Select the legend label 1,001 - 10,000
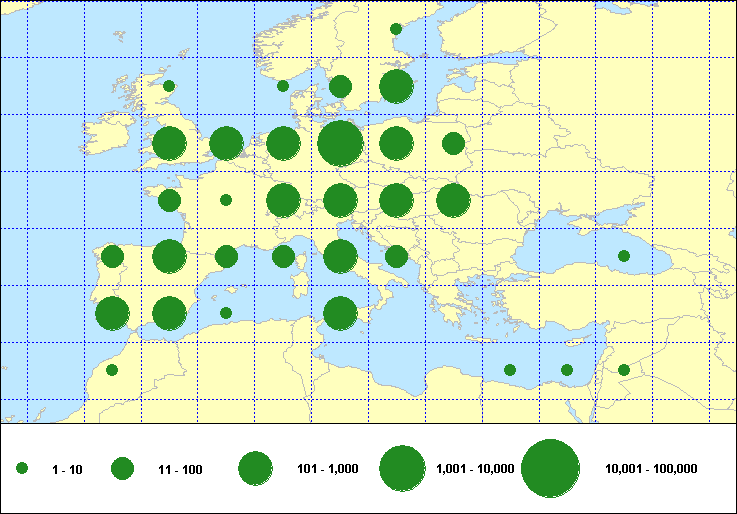This screenshot has height=514, width=737. pyautogui.click(x=475, y=468)
